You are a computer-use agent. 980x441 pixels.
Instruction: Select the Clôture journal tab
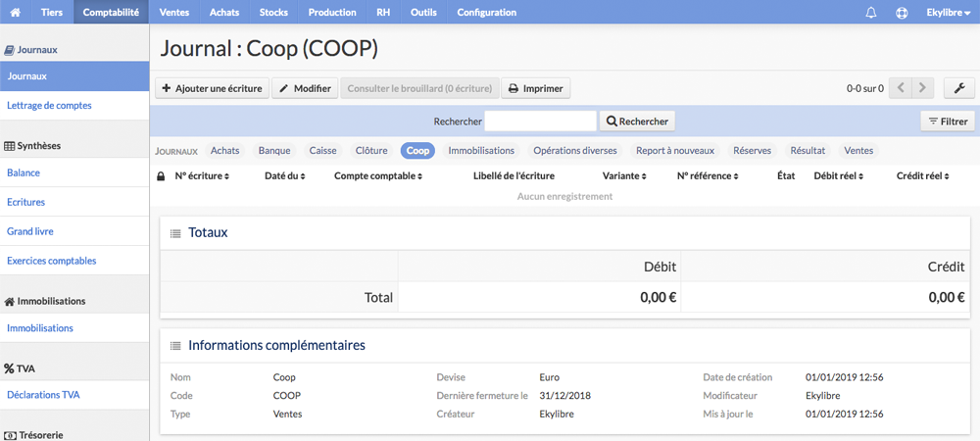[x=371, y=151]
